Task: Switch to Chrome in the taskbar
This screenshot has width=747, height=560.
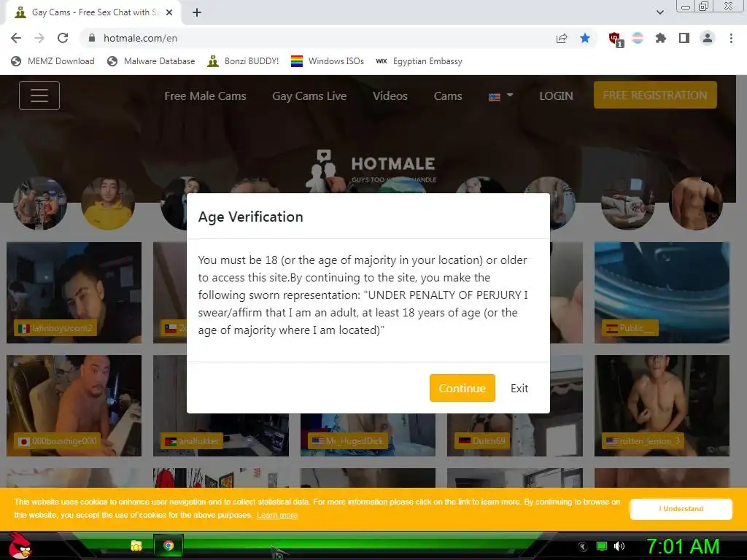Action: (x=169, y=545)
